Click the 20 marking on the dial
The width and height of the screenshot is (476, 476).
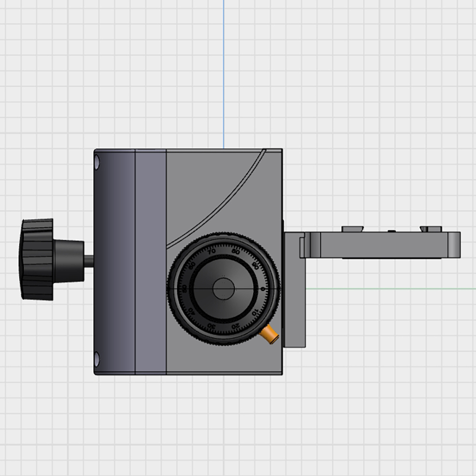[236, 326]
